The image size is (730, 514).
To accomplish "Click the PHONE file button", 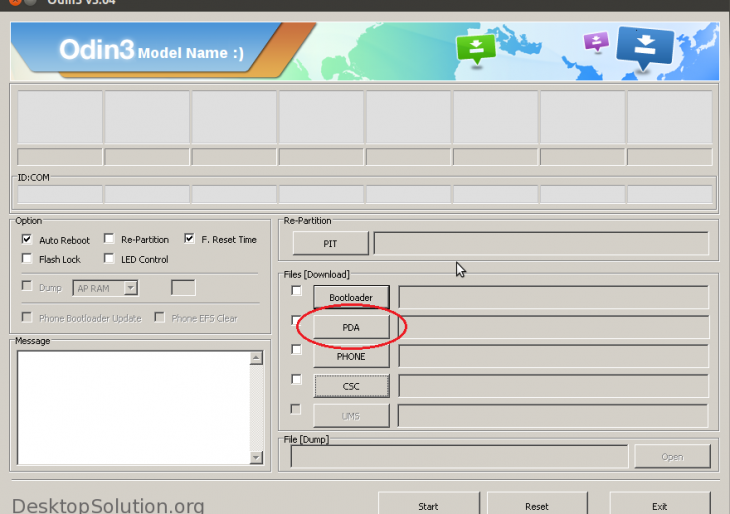I will coord(351,357).
